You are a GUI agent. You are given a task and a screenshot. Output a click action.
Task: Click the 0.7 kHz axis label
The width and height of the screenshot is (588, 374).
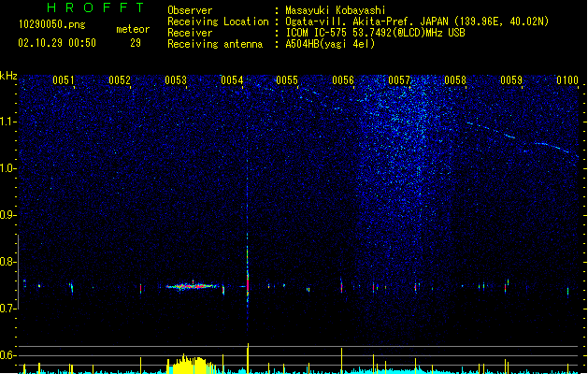click(x=8, y=309)
